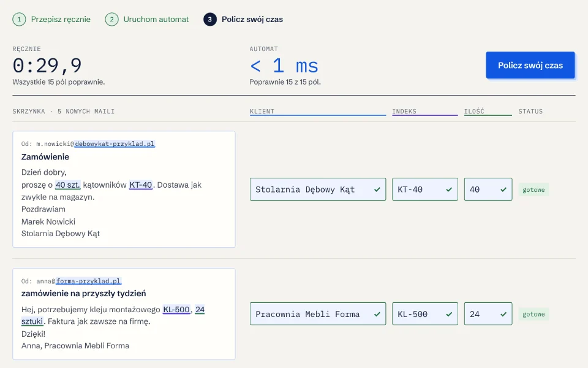588x368 pixels.
Task: Open the debowykat-przyklad.pl sender domain link
Action: [x=115, y=144]
